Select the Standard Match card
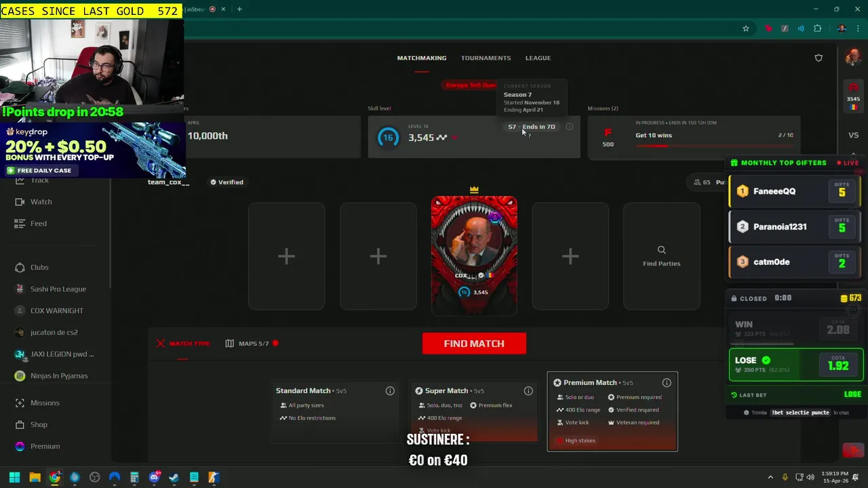 click(x=336, y=411)
